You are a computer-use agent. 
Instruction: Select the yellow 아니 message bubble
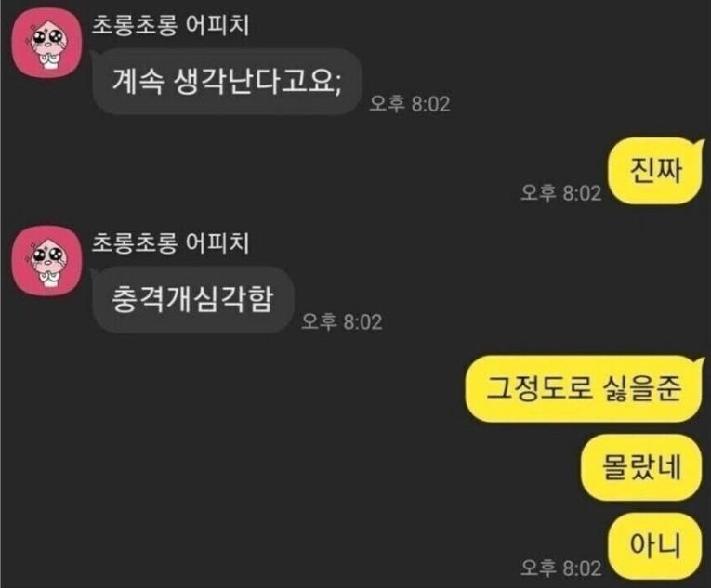(x=655, y=546)
